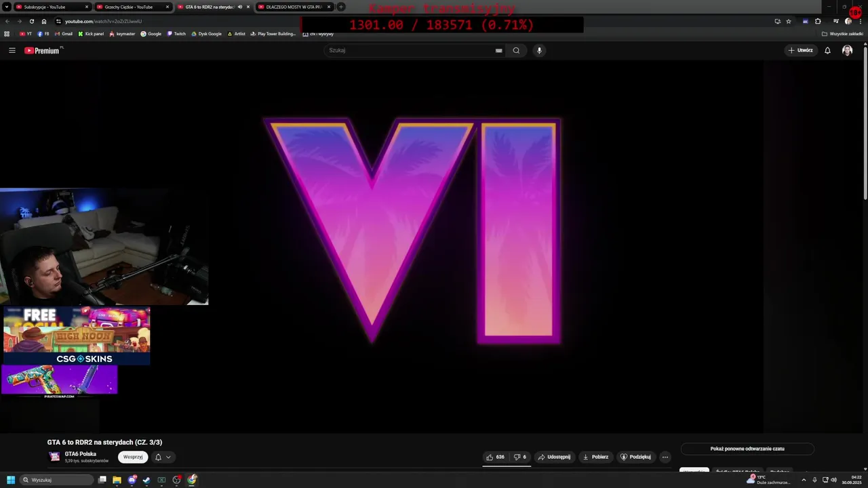
Task: Like the video with 636 likes
Action: click(495, 457)
